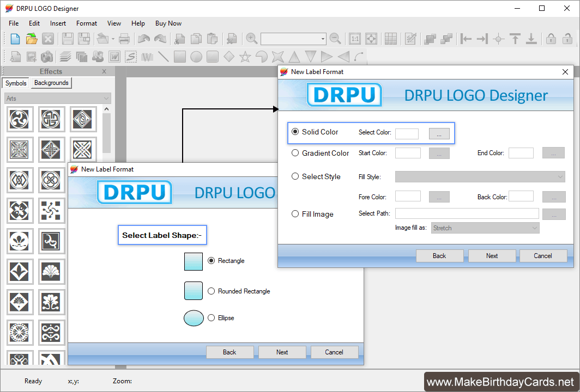The width and height of the screenshot is (580, 392).
Task: Click the Cut scissors icon
Action: click(x=180, y=39)
